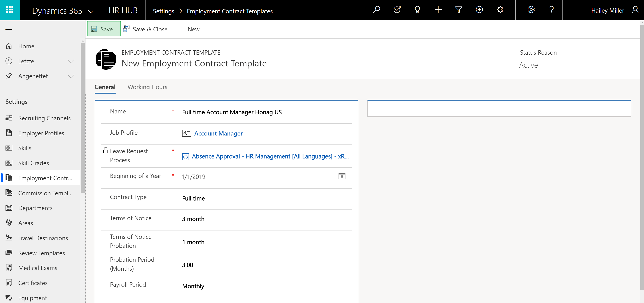The width and height of the screenshot is (644, 303).
Task: Click the sidebar vertical scrollbar
Action: tap(83, 117)
